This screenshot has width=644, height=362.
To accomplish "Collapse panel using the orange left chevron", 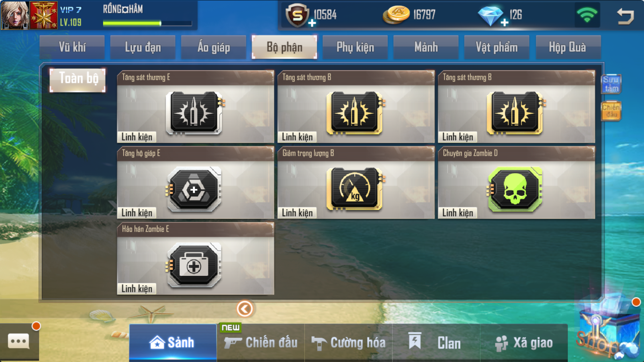I will tap(245, 309).
